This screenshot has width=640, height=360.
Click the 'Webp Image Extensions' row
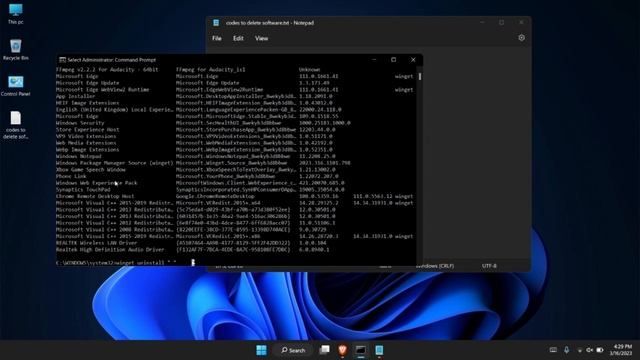tap(234, 149)
